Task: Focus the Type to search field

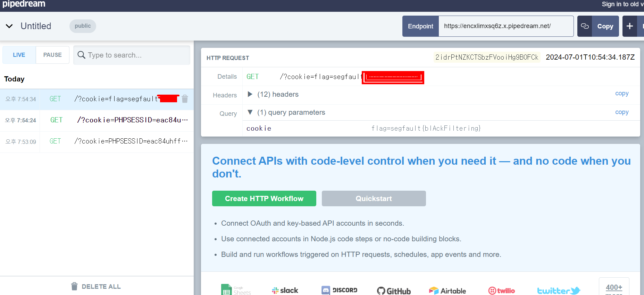Action: pos(132,55)
